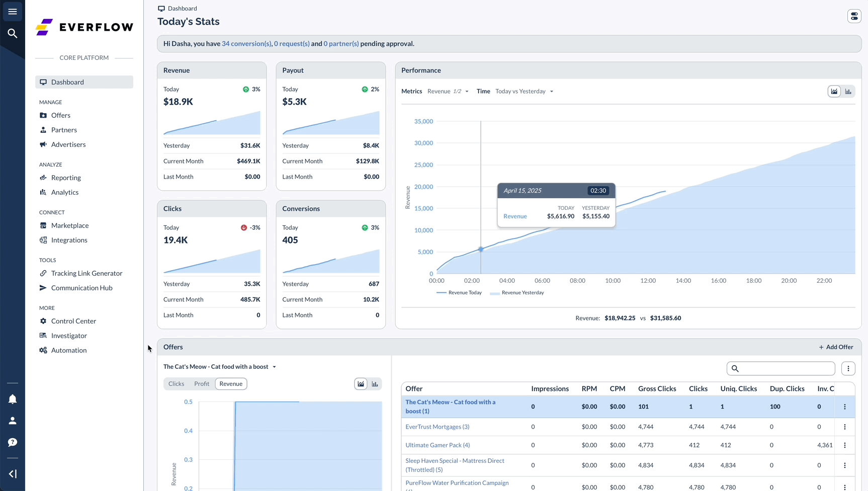The image size is (868, 491).
Task: Open PureFlow Water Purification Campaign link
Action: pyautogui.click(x=457, y=484)
